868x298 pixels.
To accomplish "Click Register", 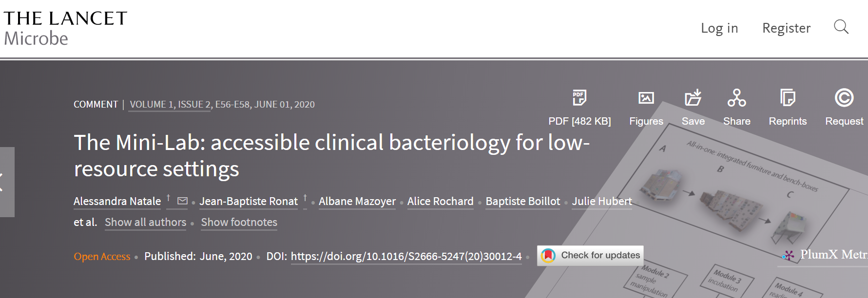I will click(786, 28).
